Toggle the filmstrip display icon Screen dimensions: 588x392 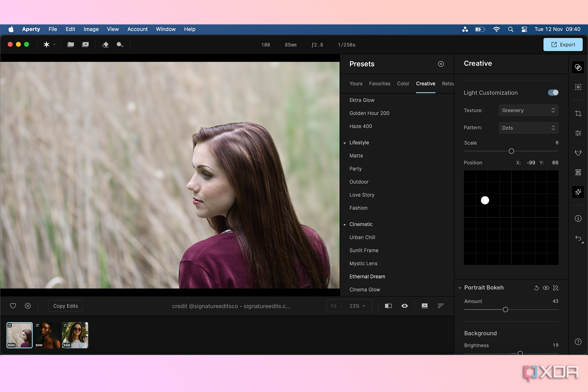(424, 306)
